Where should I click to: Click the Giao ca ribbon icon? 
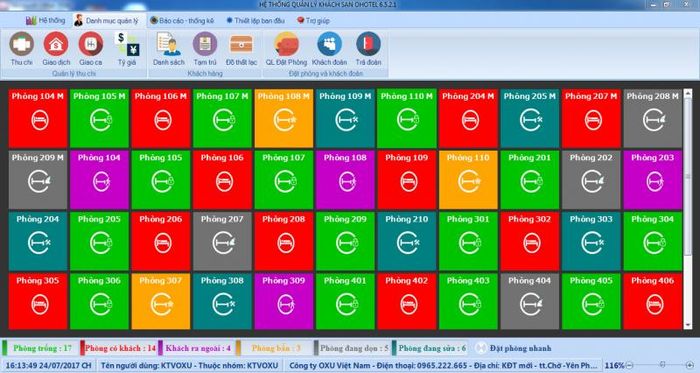(91, 49)
